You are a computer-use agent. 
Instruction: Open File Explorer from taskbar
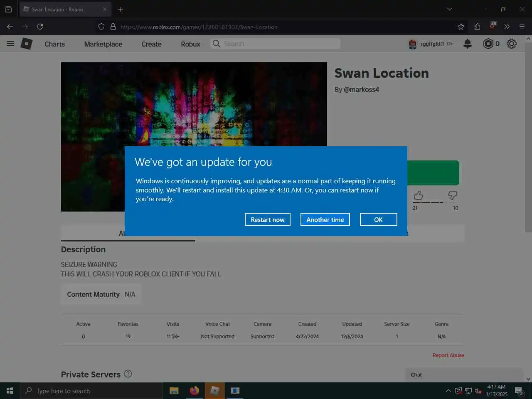(x=174, y=391)
